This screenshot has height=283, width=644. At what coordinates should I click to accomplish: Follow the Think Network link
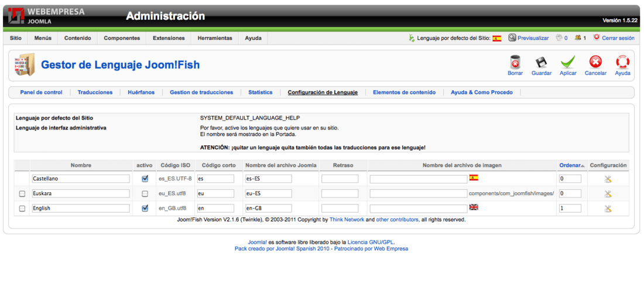coord(347,220)
